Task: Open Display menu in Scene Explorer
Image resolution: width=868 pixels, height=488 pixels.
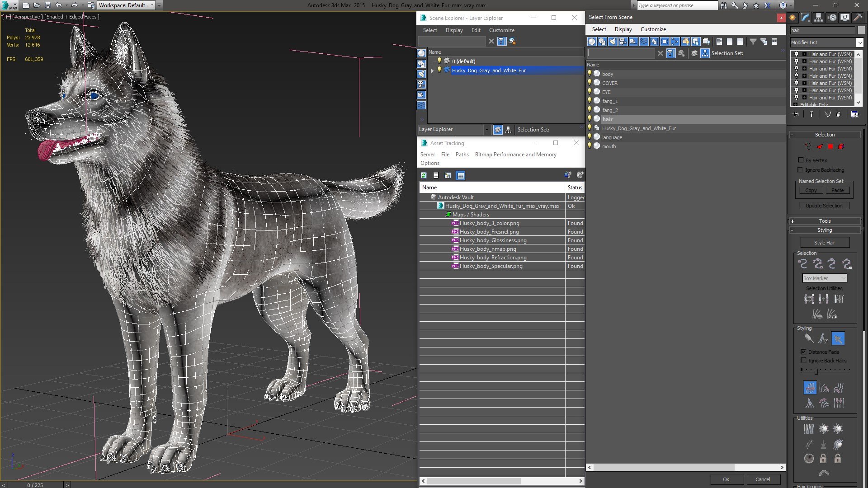Action: coord(454,30)
